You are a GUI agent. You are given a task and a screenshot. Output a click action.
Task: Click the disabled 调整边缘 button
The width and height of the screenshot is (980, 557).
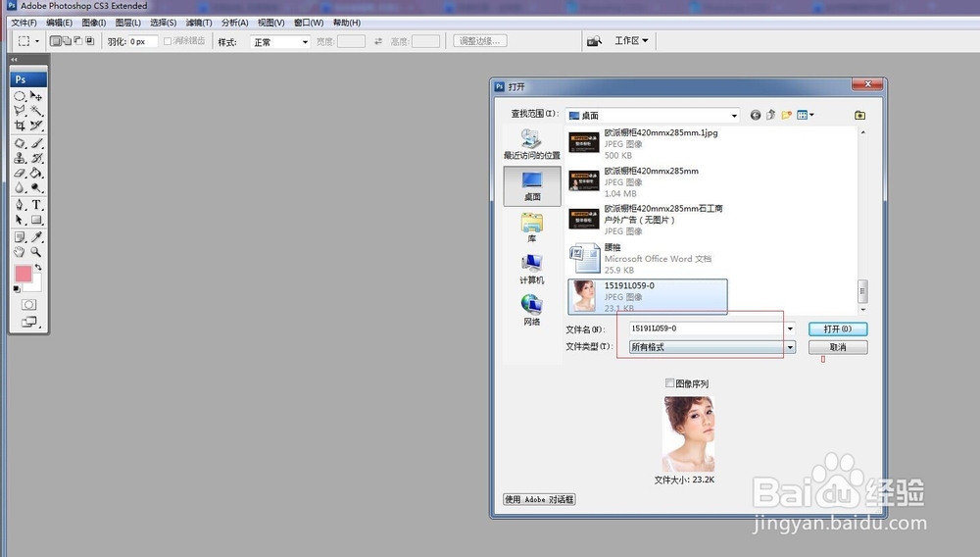click(x=480, y=41)
